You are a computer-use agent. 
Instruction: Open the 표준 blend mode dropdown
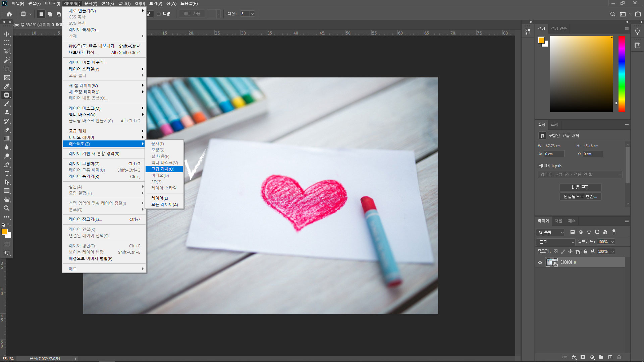point(556,242)
